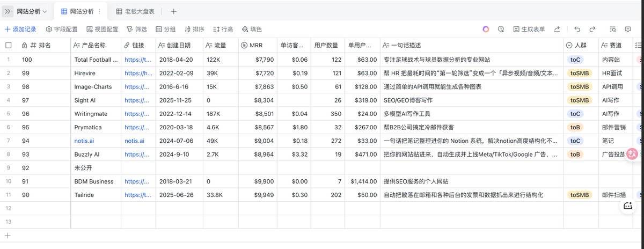Expand the sidebar with the double-chevron icon
Image resolution: width=644 pixels, height=249 pixels.
coord(8,11)
